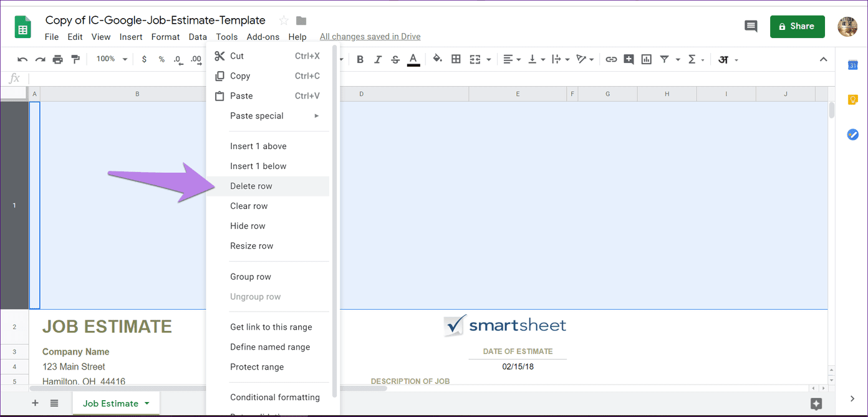Screen dimensions: 868x417
Task: Click the Redo icon in toolbar
Action: 40,59
